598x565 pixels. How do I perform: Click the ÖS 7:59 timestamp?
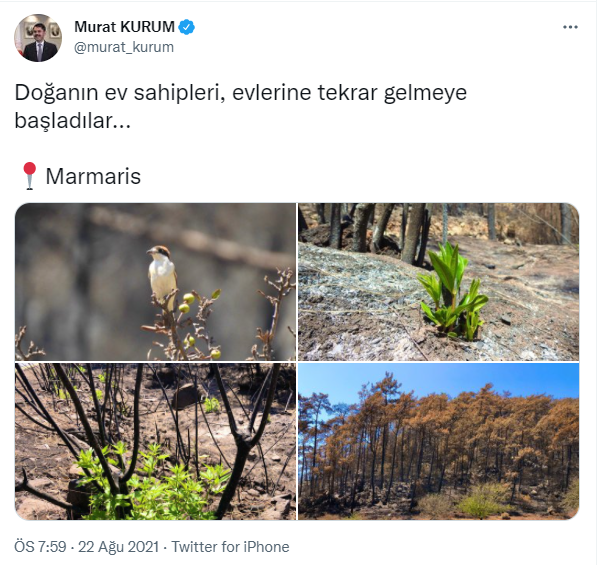[40, 547]
